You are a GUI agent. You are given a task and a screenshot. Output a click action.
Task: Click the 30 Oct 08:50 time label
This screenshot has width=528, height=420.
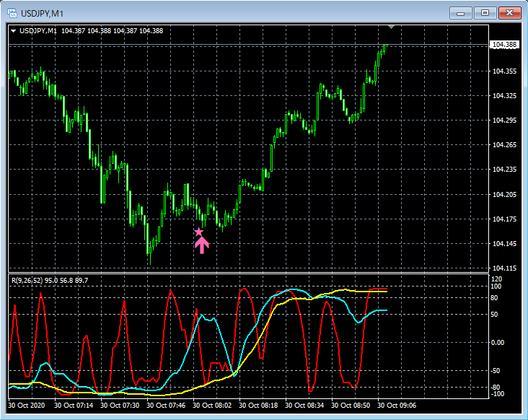[351, 405]
